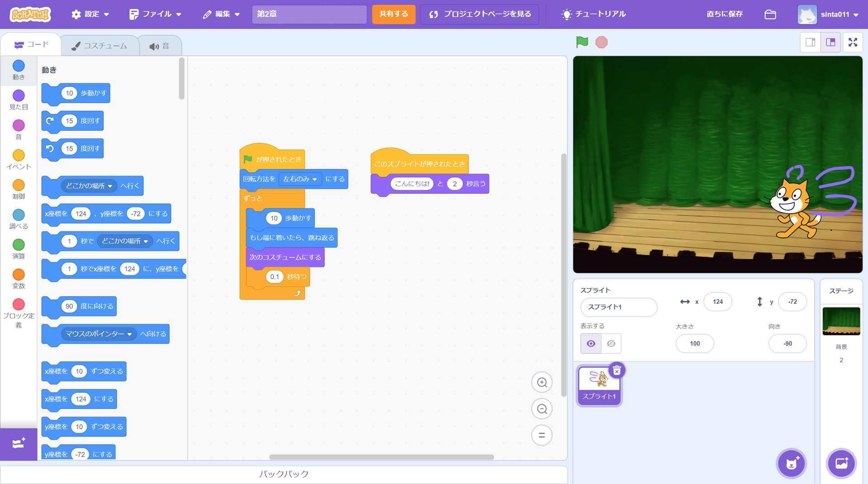Open the choose backdrop button
The width and height of the screenshot is (868, 484).
[841, 463]
